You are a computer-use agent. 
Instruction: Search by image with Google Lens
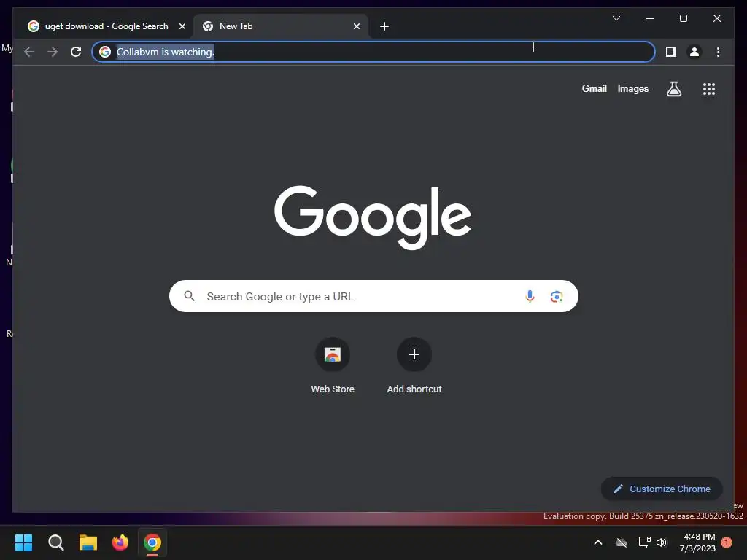[557, 296]
